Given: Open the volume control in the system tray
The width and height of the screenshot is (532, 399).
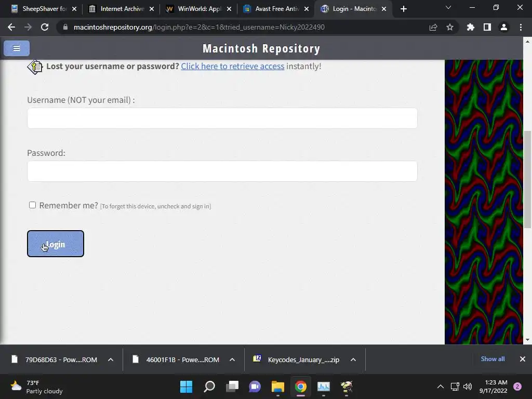Looking at the screenshot, I should (x=468, y=387).
